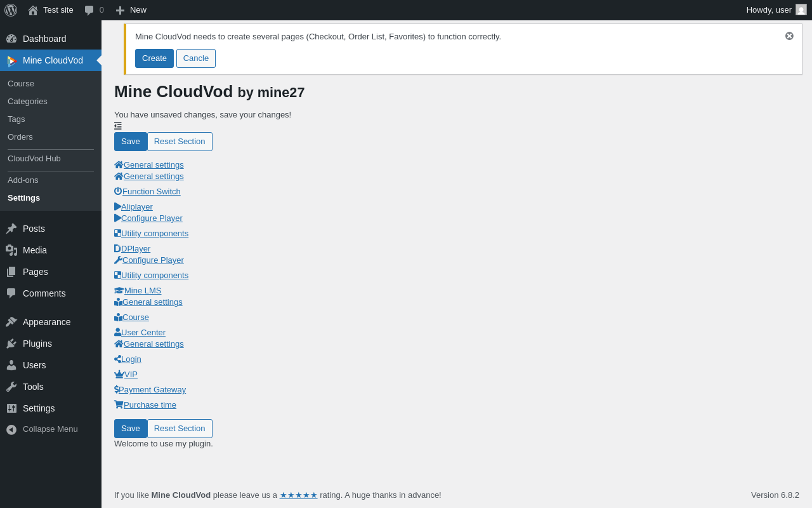Viewport: 812px width, 508px height.
Task: Click the New plus icon
Action: pos(120,10)
